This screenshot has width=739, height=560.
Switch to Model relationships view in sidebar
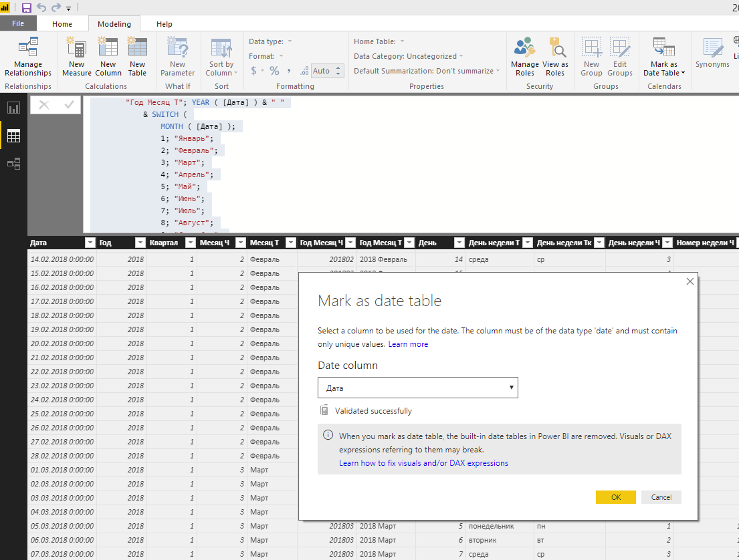(13, 164)
